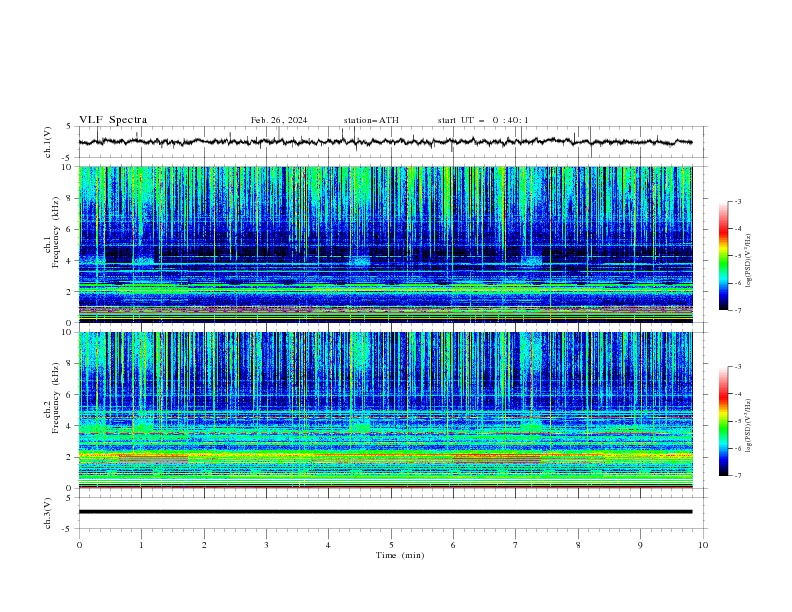The image size is (792, 612).
Task: Click the "-7" value on ch.2 colorbar
Action: coord(737,476)
